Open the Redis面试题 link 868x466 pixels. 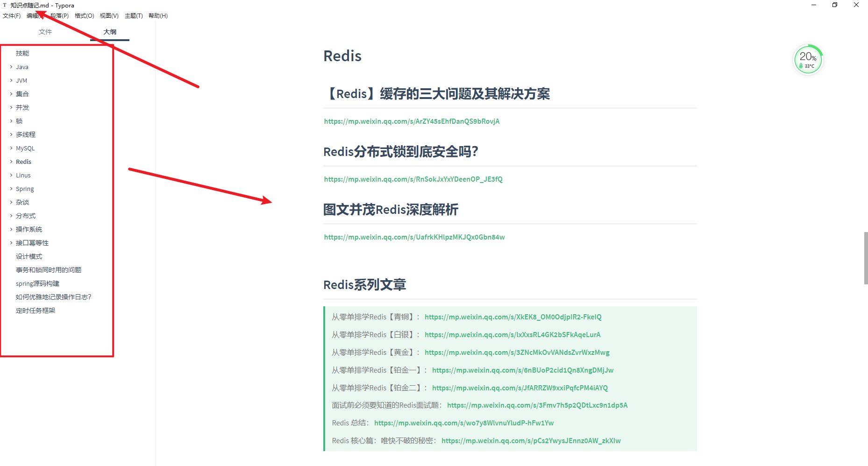(x=537, y=405)
